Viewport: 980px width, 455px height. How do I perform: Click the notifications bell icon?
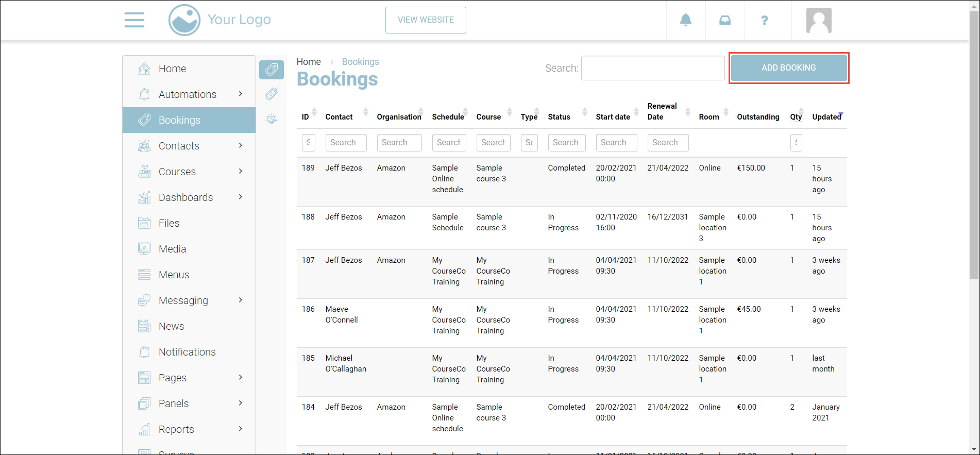(x=685, y=20)
